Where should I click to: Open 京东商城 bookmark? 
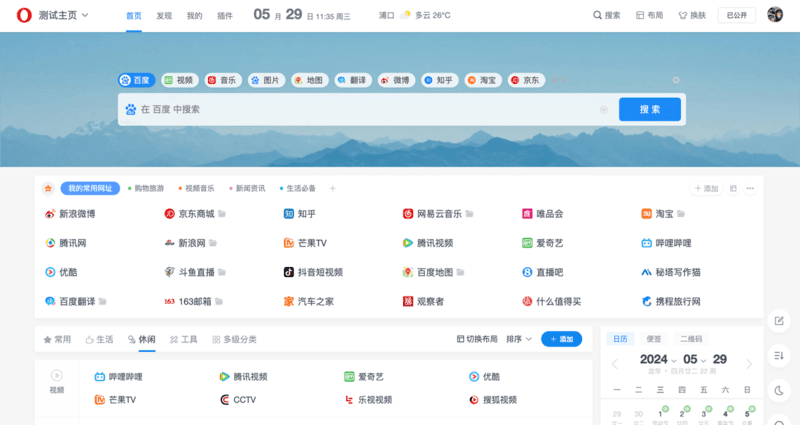tap(190, 214)
